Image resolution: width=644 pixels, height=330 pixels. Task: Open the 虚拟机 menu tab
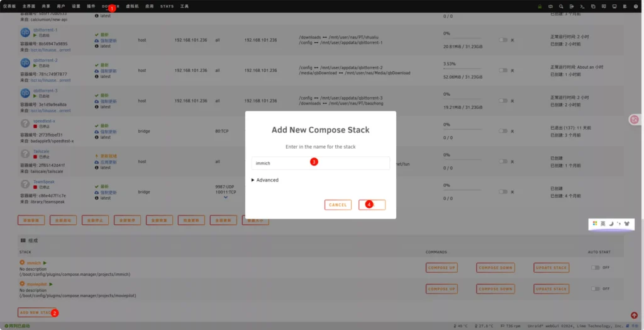132,6
